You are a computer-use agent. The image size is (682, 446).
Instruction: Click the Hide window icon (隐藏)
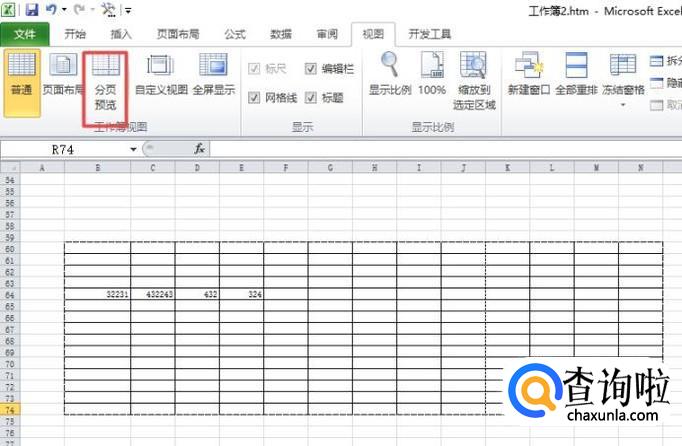656,83
